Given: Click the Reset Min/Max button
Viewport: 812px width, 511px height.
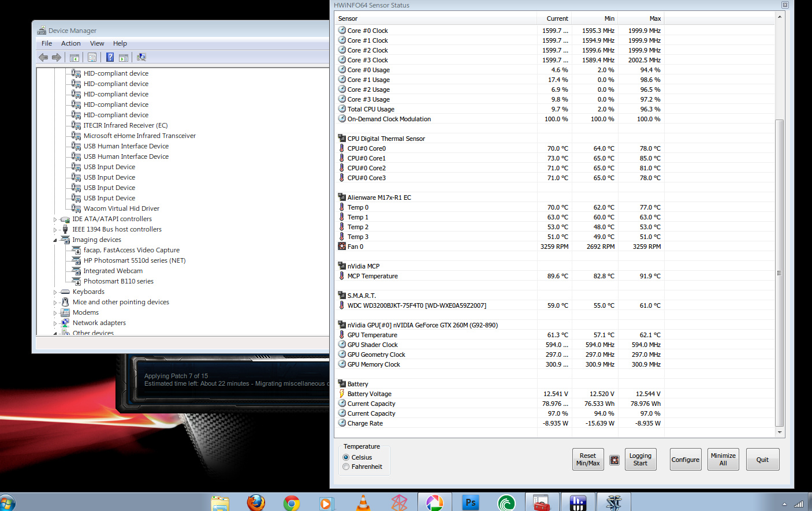Looking at the screenshot, I should click(588, 460).
